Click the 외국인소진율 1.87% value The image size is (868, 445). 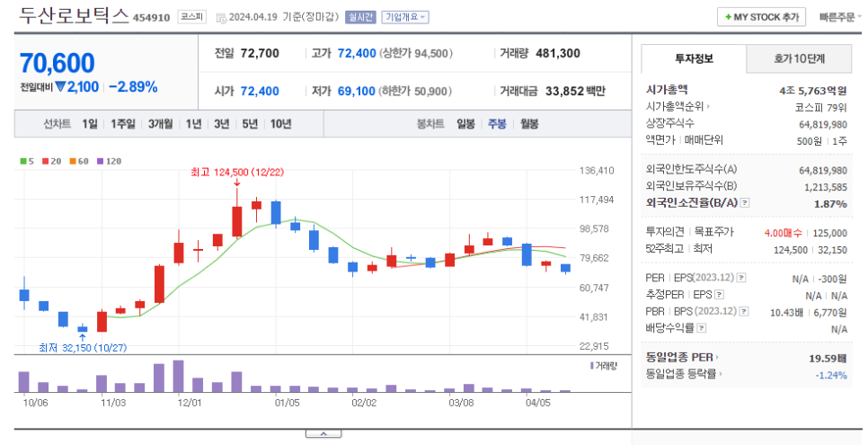[830, 204]
